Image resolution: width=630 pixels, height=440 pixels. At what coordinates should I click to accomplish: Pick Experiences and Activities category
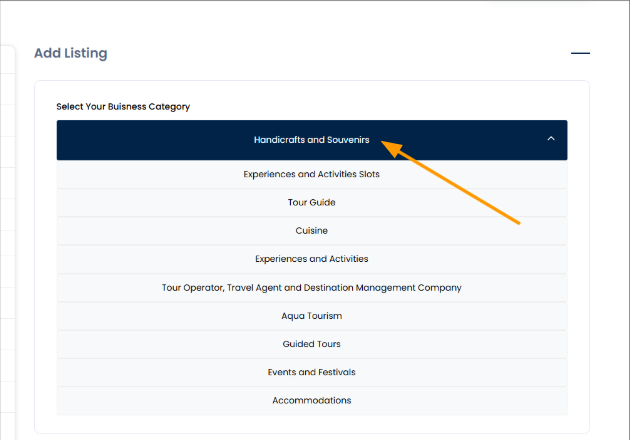point(311,258)
